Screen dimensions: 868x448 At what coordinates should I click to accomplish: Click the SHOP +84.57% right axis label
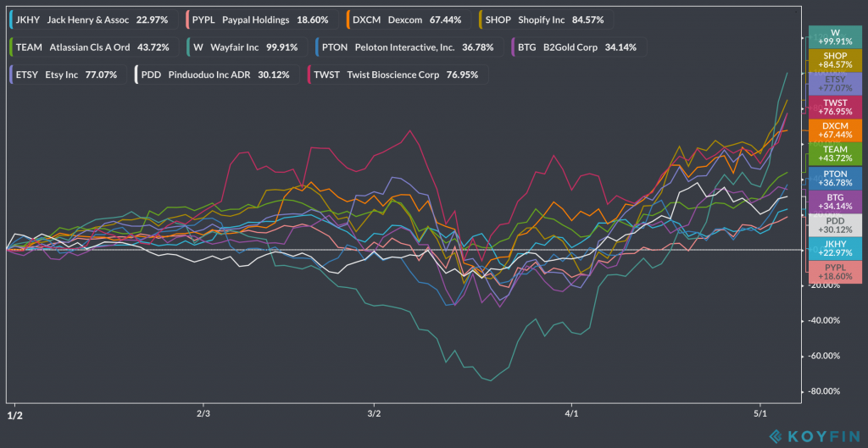coord(835,60)
